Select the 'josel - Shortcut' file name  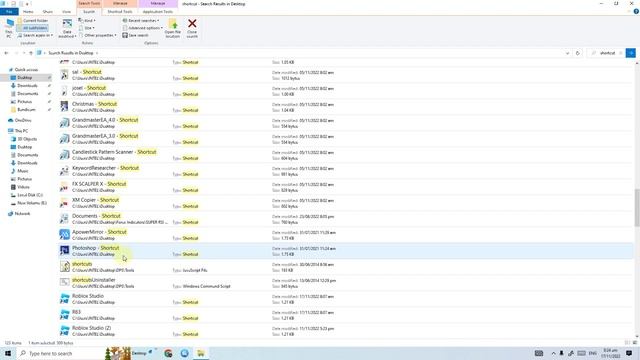coord(89,88)
